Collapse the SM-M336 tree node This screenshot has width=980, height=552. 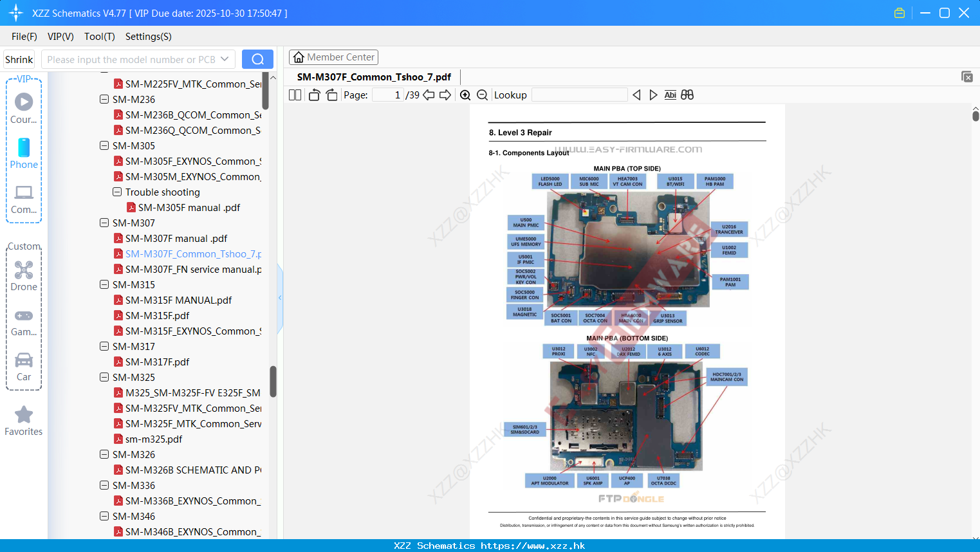click(104, 486)
